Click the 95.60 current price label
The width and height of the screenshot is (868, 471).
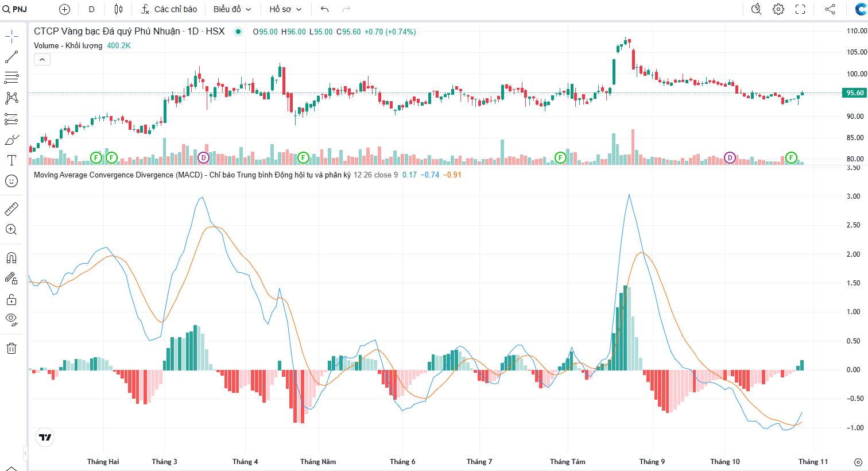click(855, 92)
